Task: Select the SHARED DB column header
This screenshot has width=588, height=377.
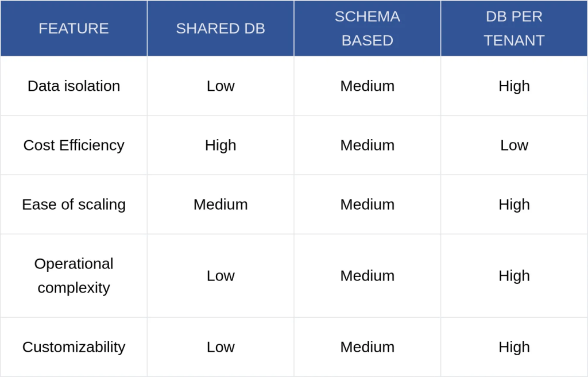Action: tap(220, 28)
